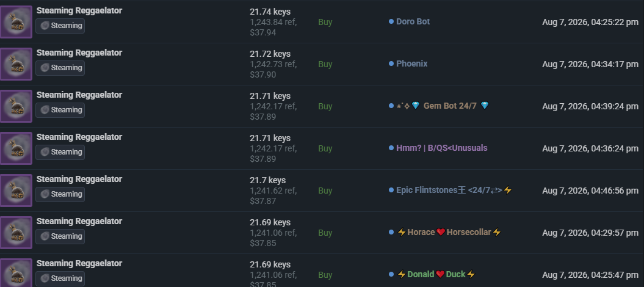Click the Steaming badge in Doro Bot row
The height and width of the screenshot is (287, 644).
(x=60, y=26)
